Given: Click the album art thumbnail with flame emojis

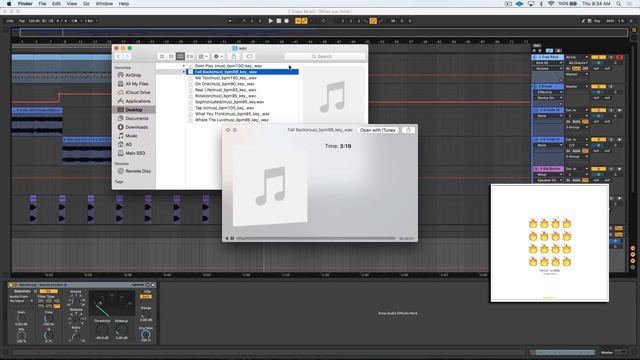Looking at the screenshot, I should tap(550, 243).
